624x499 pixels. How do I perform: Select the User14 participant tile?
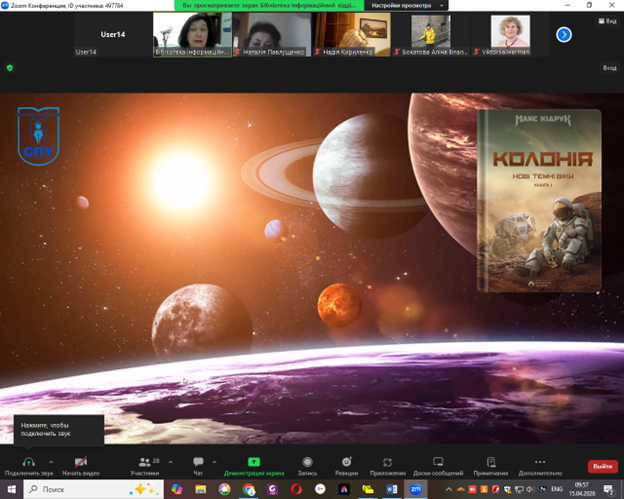click(112, 35)
